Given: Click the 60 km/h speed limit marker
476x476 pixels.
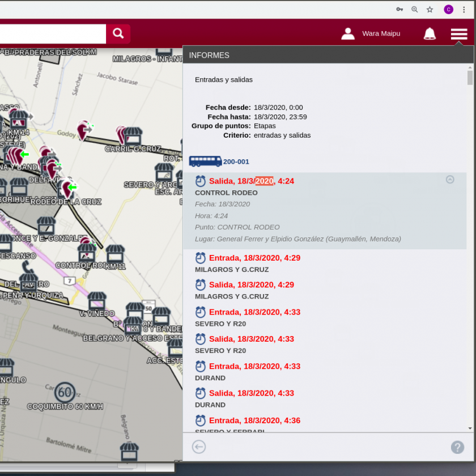Looking at the screenshot, I should pyautogui.click(x=65, y=392).
